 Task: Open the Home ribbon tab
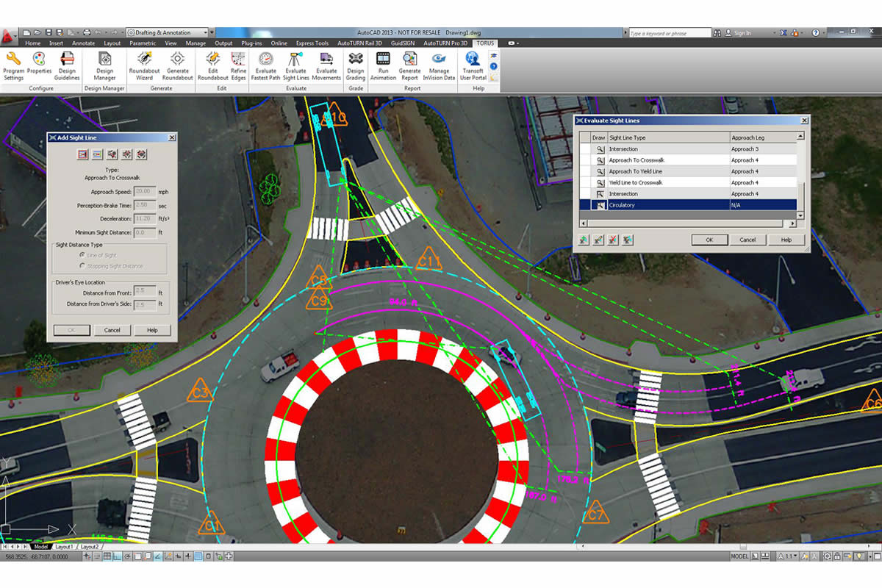33,43
